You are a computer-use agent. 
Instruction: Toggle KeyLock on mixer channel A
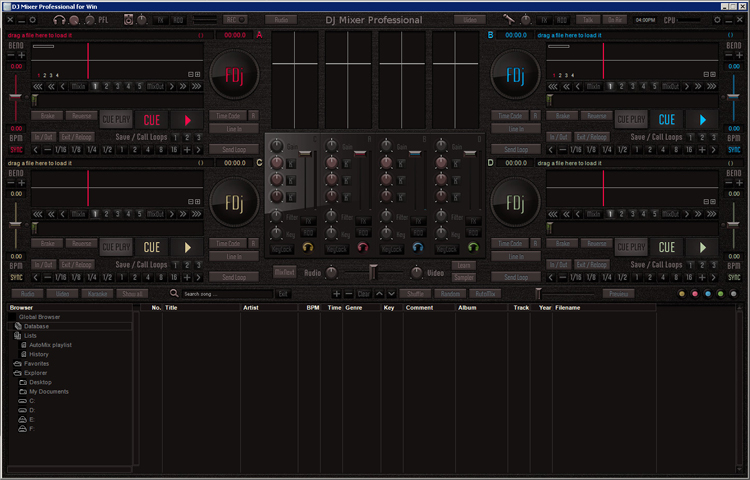coord(337,249)
